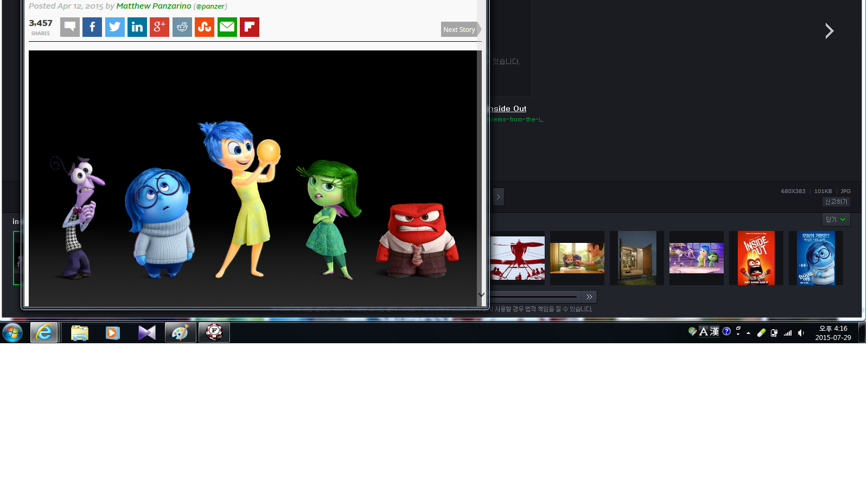The width and height of the screenshot is (868, 488).
Task: Select the open wooden door thumbnail
Action: click(637, 258)
